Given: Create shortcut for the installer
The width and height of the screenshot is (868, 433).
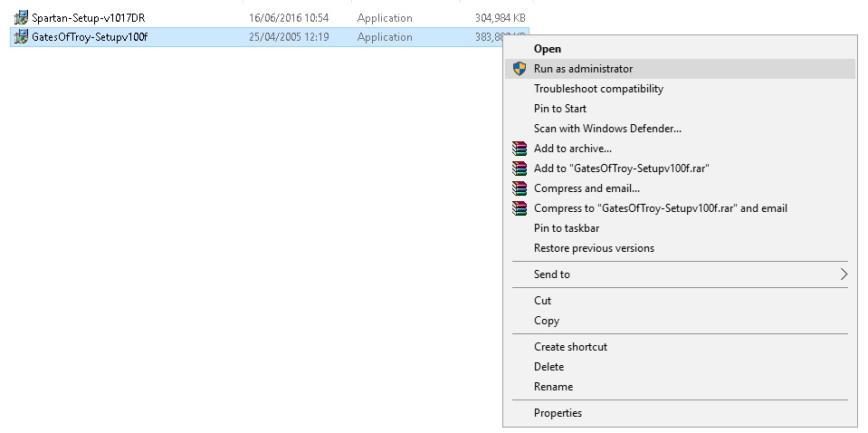Looking at the screenshot, I should (x=570, y=347).
